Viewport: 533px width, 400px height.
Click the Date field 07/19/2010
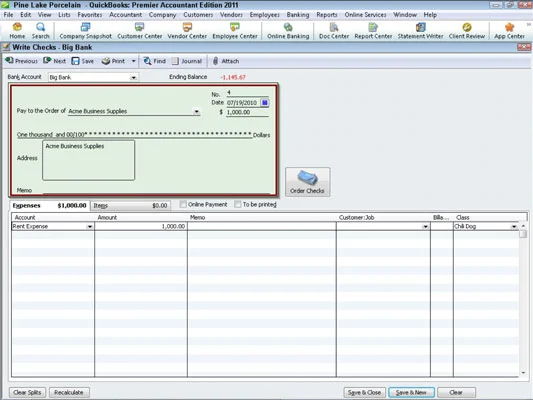243,103
